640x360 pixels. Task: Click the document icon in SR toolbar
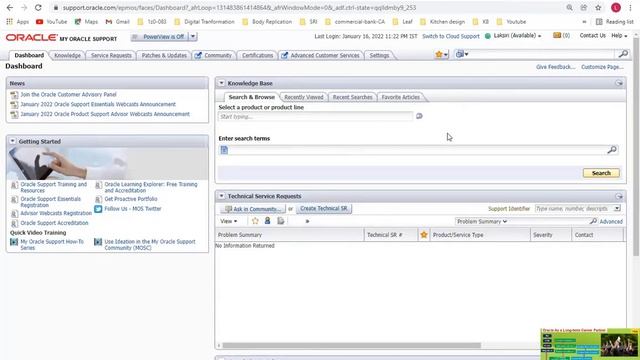pyautogui.click(x=281, y=221)
